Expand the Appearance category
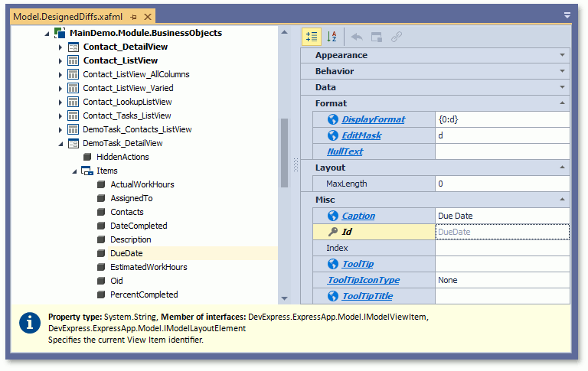Screen dimensions: 588x371 pos(562,55)
